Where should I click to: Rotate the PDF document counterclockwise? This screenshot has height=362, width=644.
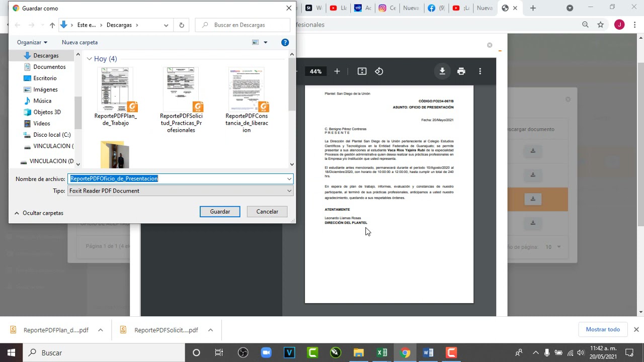(379, 71)
